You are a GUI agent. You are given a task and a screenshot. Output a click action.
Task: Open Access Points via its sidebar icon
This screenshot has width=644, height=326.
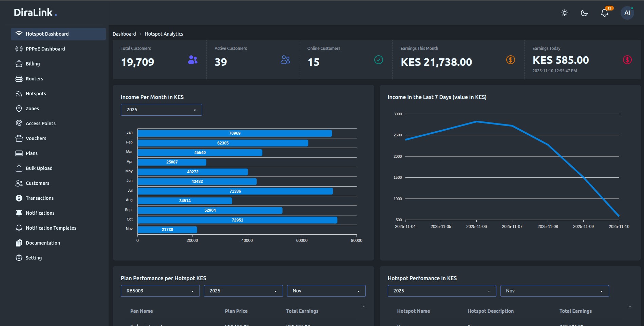pyautogui.click(x=19, y=123)
